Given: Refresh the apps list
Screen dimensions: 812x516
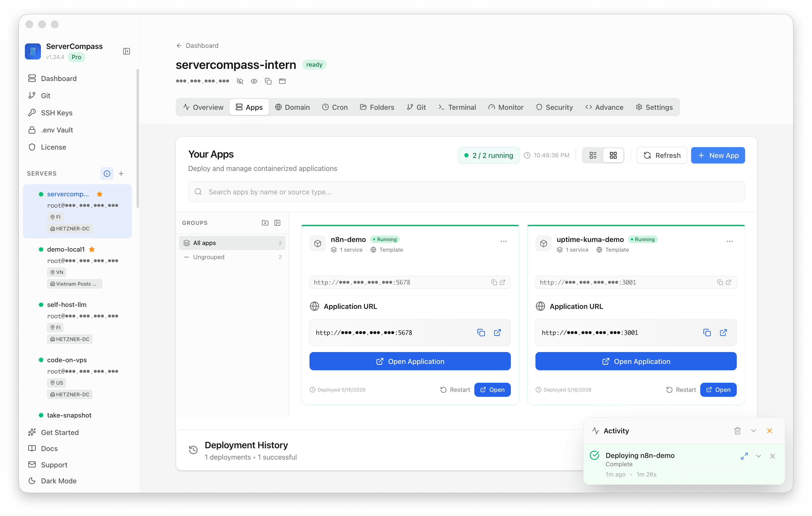Looking at the screenshot, I should click(x=662, y=155).
